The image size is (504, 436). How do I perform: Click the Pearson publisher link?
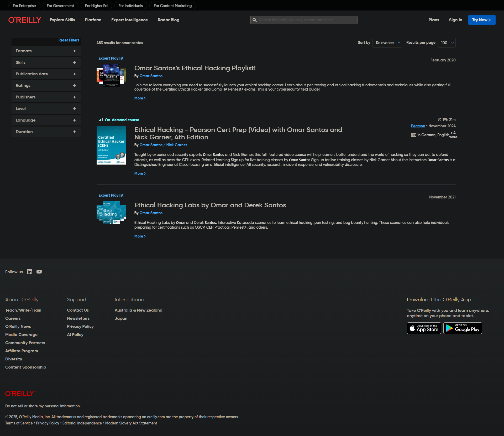(x=418, y=126)
